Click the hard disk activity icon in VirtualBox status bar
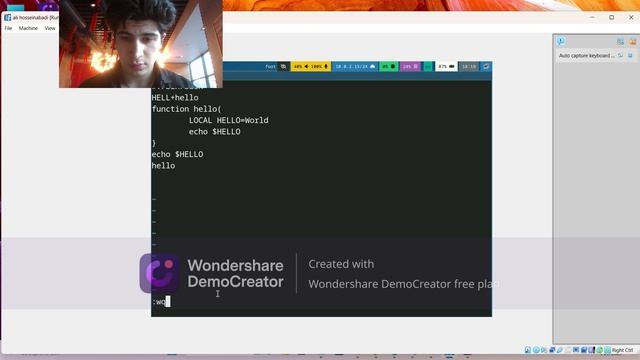The image size is (640, 360). (x=528, y=350)
